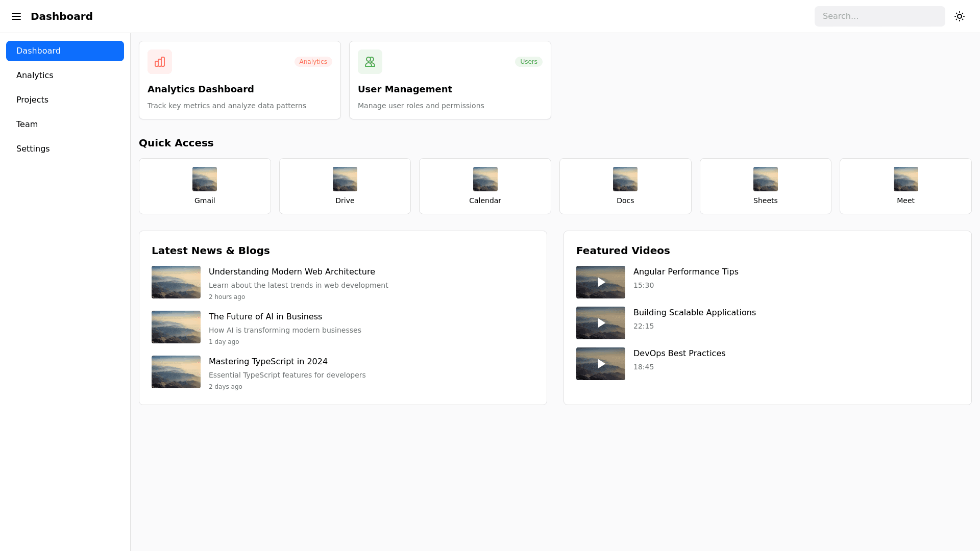
Task: Play the Angular Performance Tips video
Action: tap(601, 282)
